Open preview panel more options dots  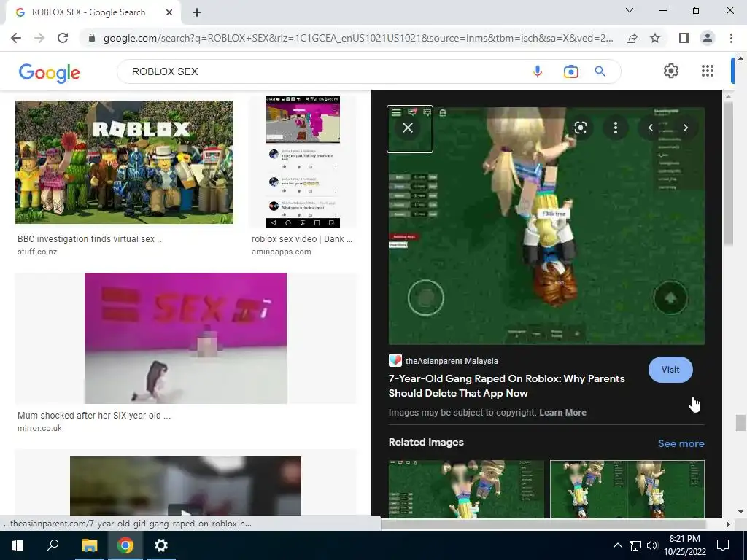(x=616, y=128)
